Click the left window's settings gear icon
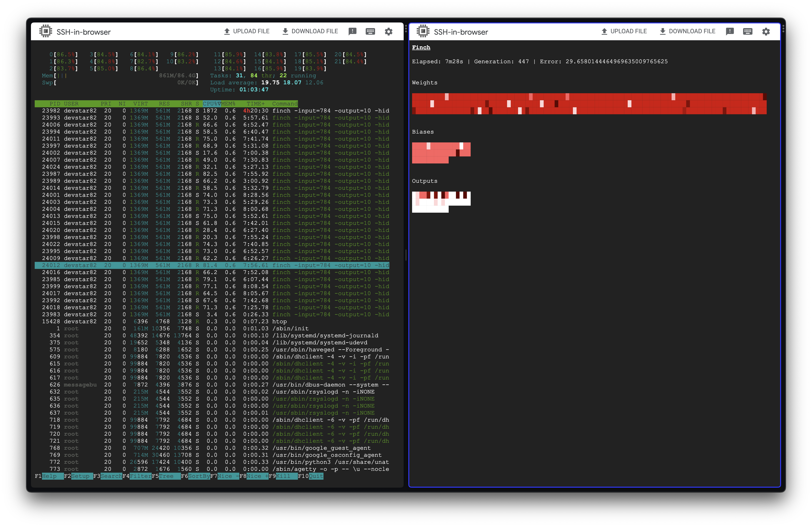 point(388,32)
